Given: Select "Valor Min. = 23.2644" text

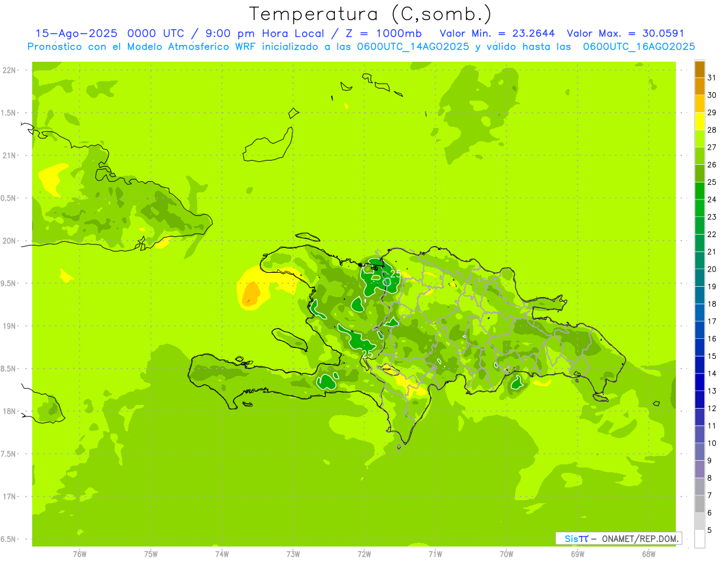Looking at the screenshot, I should 497,33.
